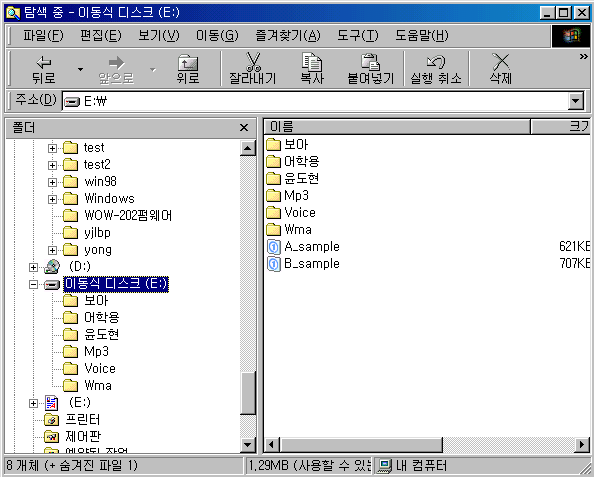This screenshot has width=594, height=477.
Task: Sort by the 이름 column header
Action: tap(397, 127)
